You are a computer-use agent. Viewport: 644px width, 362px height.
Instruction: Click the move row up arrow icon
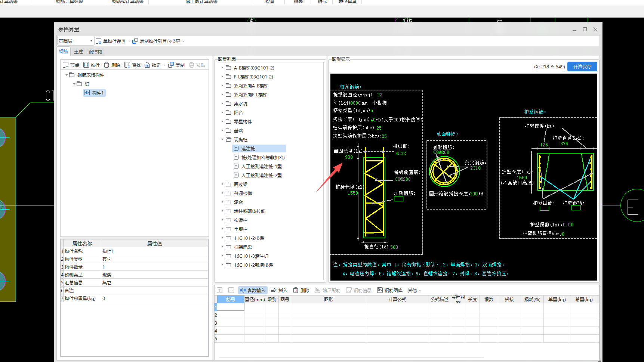[220, 290]
